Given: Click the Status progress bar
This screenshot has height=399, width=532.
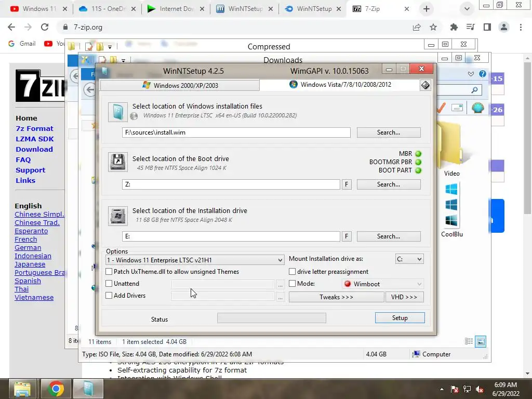Looking at the screenshot, I should pyautogui.click(x=272, y=318).
